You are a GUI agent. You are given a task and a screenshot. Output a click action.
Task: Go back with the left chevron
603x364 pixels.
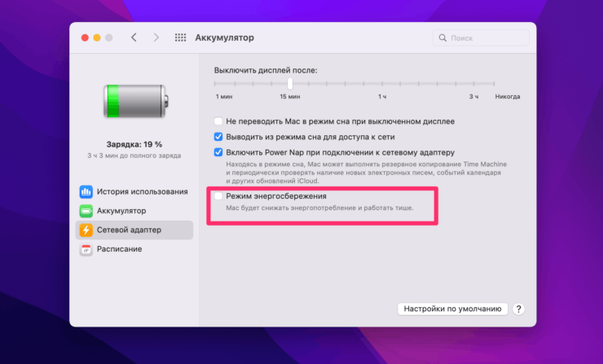[134, 38]
